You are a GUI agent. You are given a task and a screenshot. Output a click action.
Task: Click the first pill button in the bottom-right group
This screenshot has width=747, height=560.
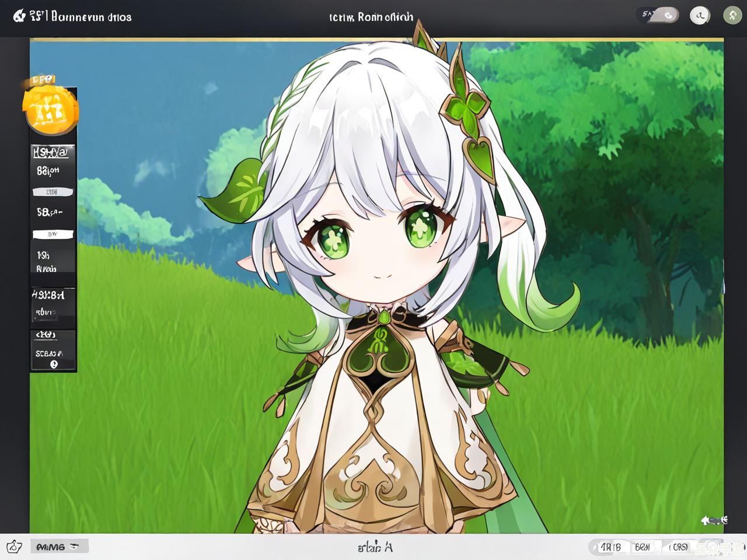tap(611, 547)
